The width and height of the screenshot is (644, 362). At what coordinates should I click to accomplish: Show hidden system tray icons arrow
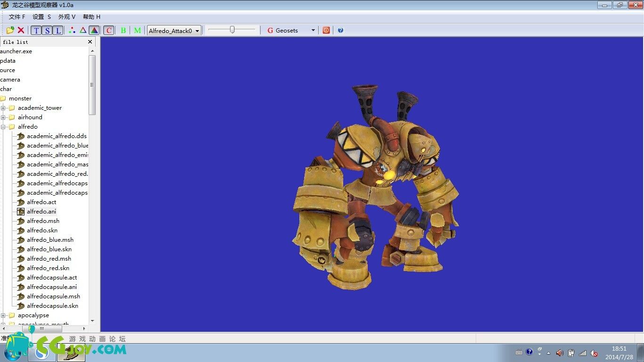click(x=548, y=353)
